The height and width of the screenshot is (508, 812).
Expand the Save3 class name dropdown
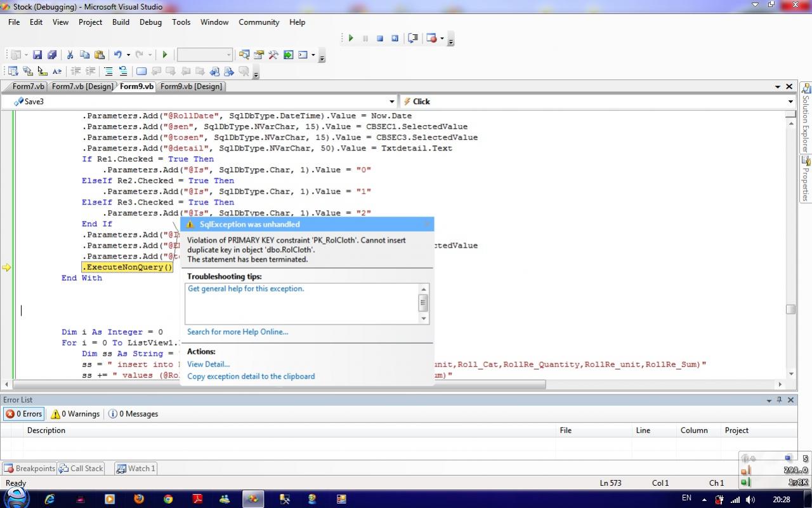coord(391,102)
